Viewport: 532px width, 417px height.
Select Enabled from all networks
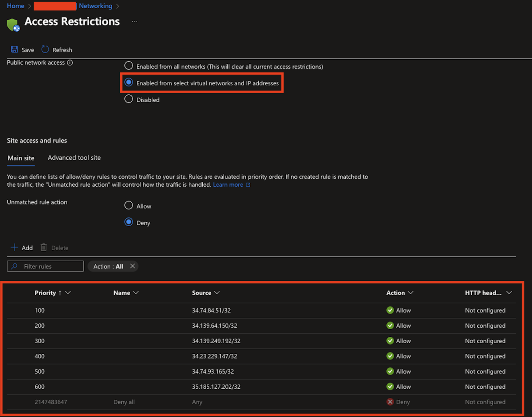129,66
